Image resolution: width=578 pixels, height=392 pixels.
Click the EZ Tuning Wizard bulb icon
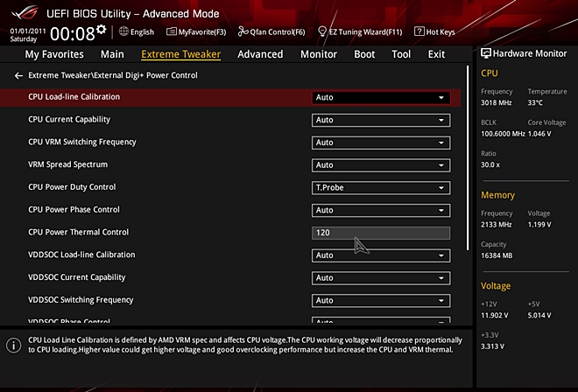[x=322, y=31]
